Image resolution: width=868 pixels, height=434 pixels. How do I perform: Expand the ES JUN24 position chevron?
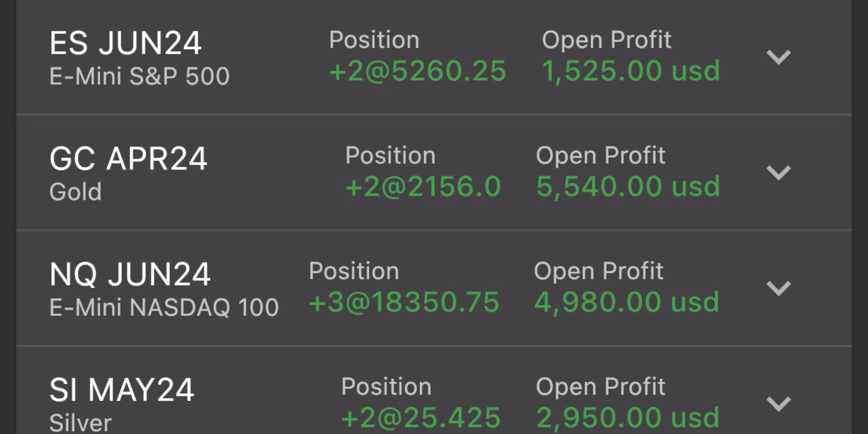point(779,57)
